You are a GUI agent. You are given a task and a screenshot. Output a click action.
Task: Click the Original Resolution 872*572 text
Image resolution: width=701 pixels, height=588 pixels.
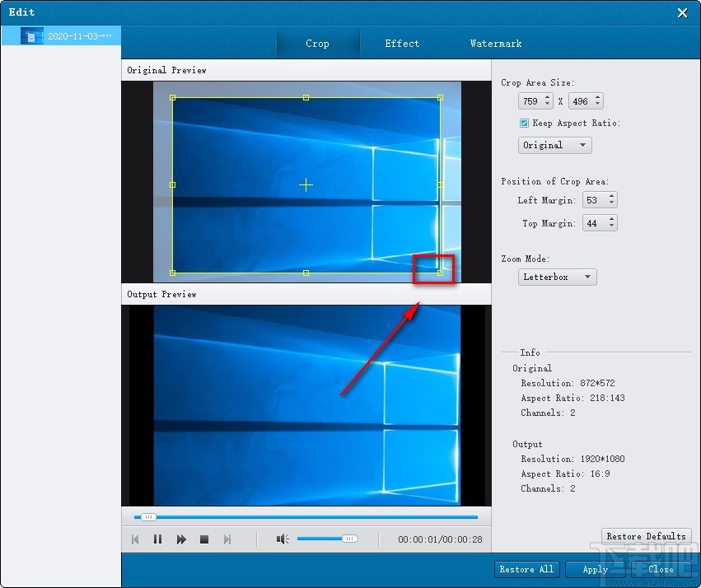tap(597, 383)
